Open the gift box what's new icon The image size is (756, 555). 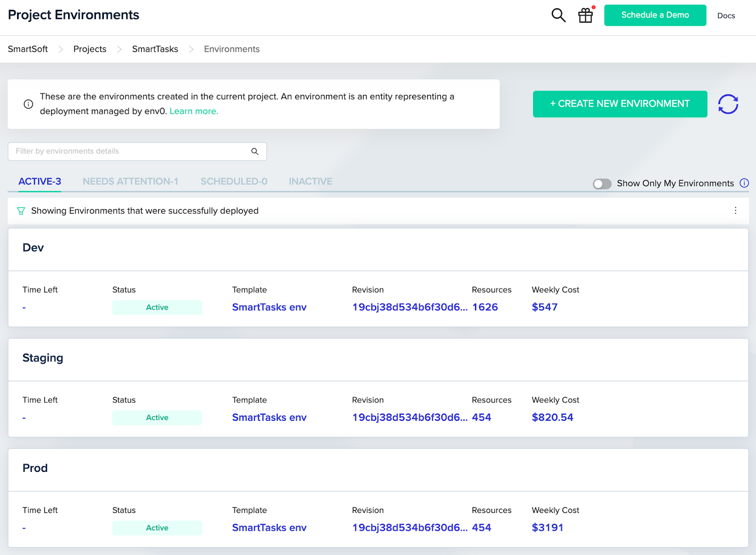click(x=586, y=15)
